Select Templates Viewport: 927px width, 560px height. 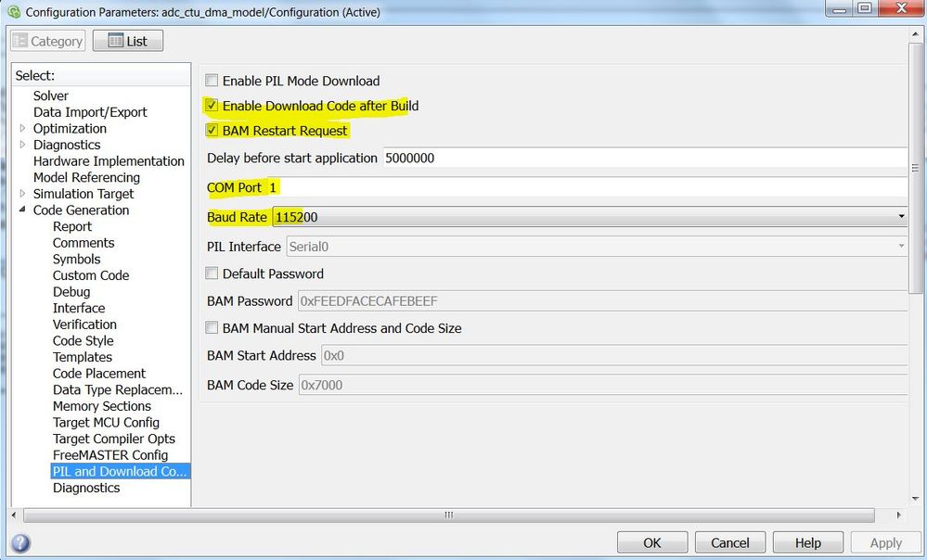point(83,357)
